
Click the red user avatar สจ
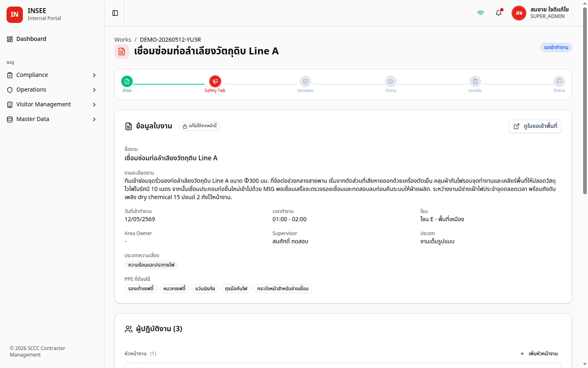[519, 13]
